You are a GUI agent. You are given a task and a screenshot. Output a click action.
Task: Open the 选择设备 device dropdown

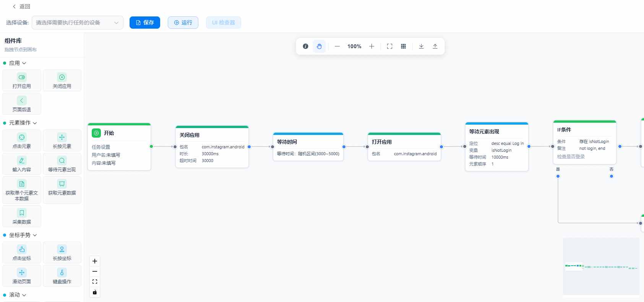click(x=78, y=23)
